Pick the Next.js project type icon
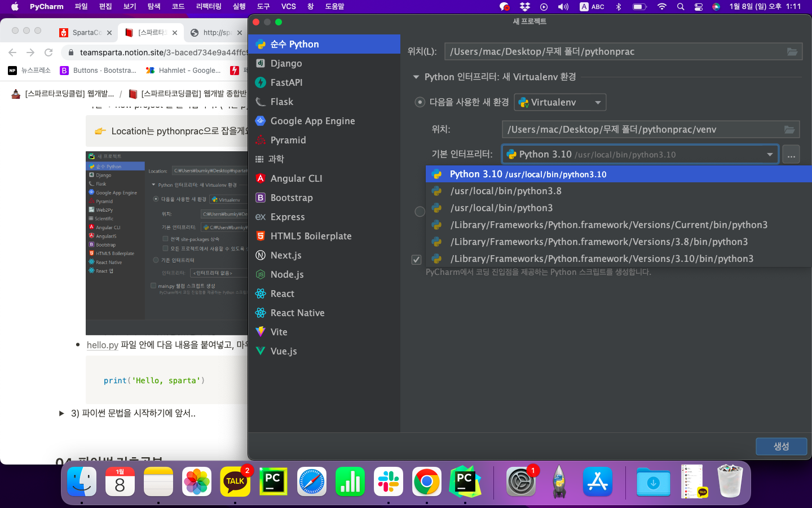Image resolution: width=812 pixels, height=508 pixels. pos(260,255)
